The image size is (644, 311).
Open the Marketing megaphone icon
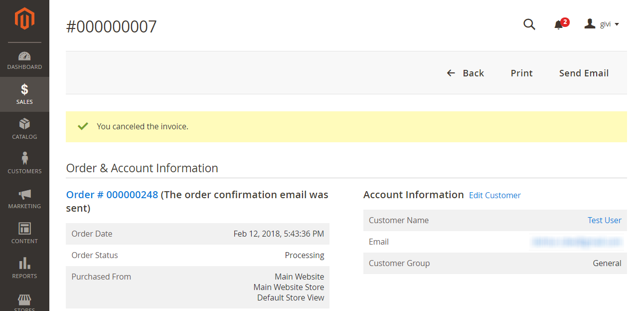coord(24,194)
